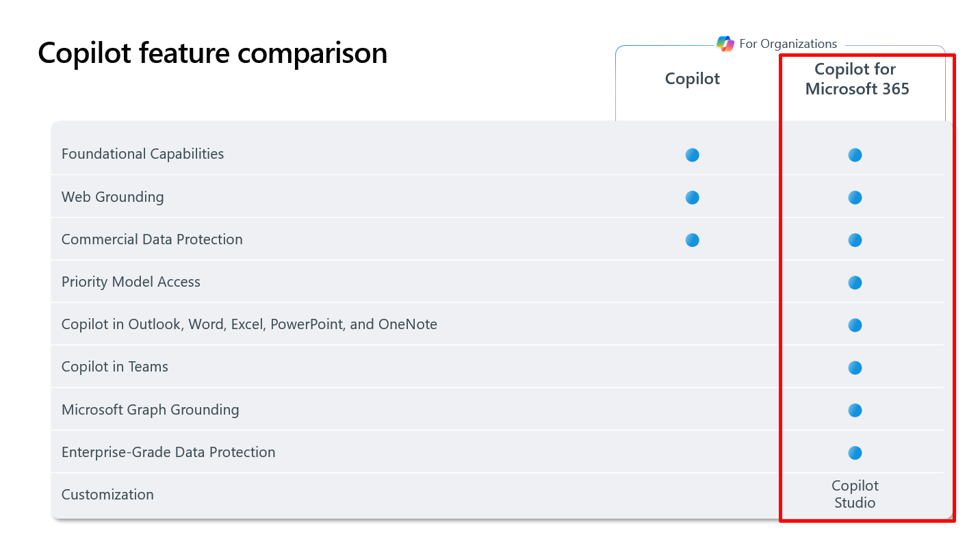Click Microsoft 365 dot for Copilot in Teams
Screen dimensions: 980x559
pos(855,367)
